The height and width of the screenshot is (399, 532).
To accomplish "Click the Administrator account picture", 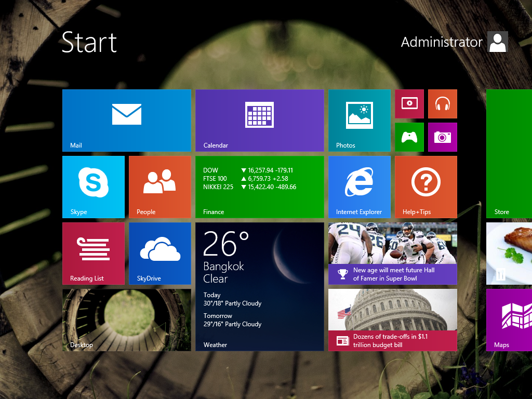I will (497, 42).
